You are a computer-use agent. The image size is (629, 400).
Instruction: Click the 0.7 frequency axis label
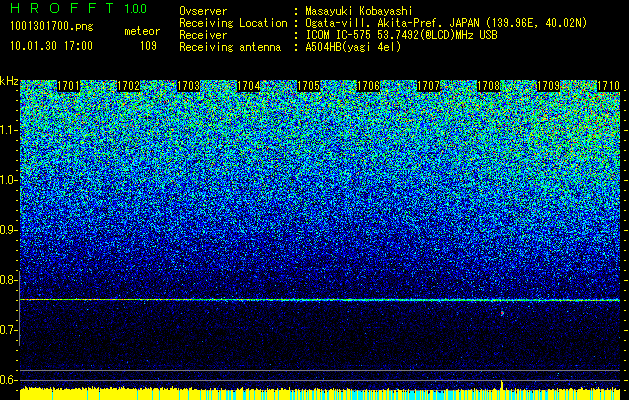click(8, 330)
